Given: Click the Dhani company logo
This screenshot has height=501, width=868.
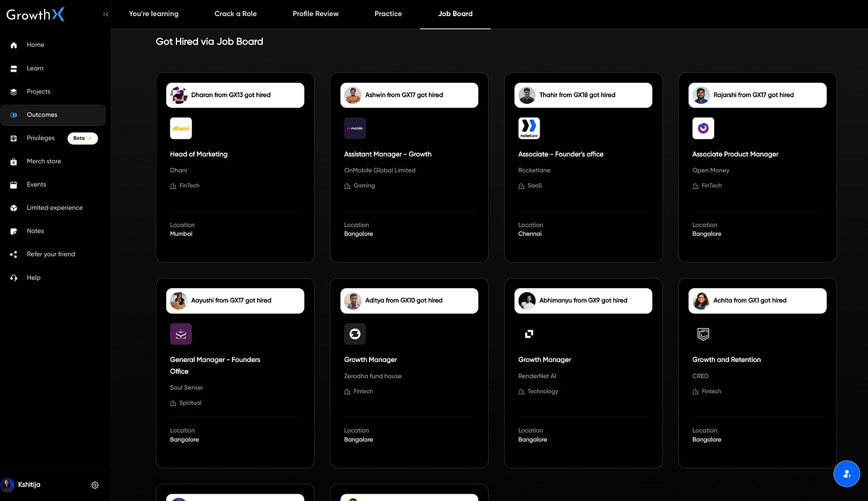Looking at the screenshot, I should coord(181,128).
